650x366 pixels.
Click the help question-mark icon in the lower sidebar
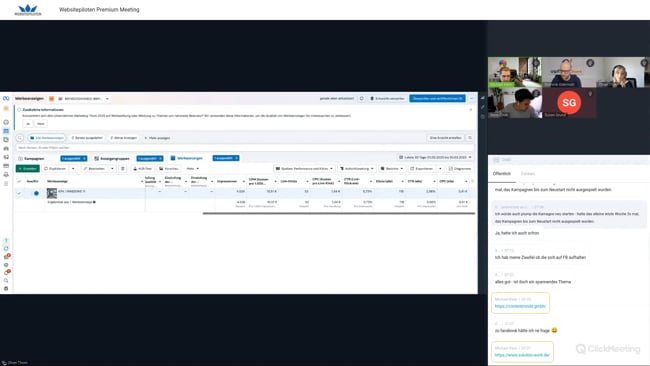click(6, 240)
